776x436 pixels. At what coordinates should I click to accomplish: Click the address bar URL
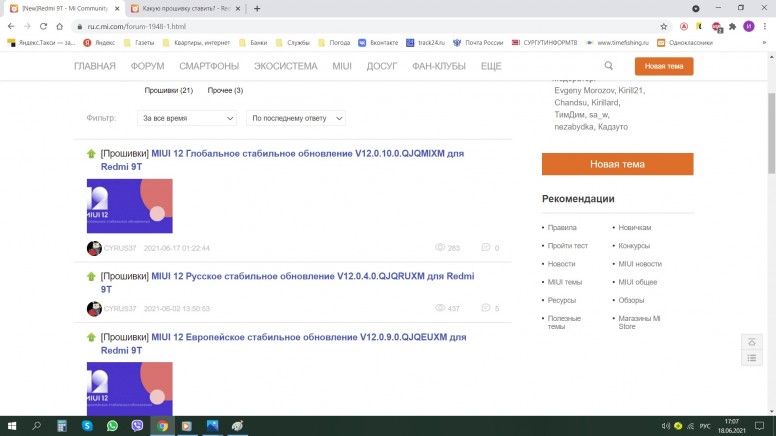coord(137,27)
